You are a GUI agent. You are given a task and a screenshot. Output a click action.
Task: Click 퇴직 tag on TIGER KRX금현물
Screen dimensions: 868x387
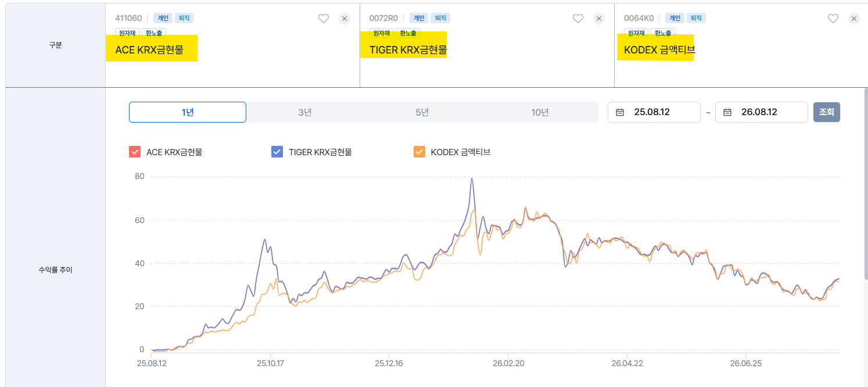pos(441,19)
